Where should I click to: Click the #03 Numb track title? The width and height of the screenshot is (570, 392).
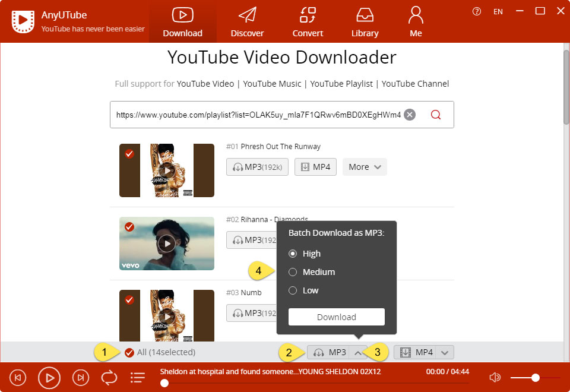click(243, 293)
